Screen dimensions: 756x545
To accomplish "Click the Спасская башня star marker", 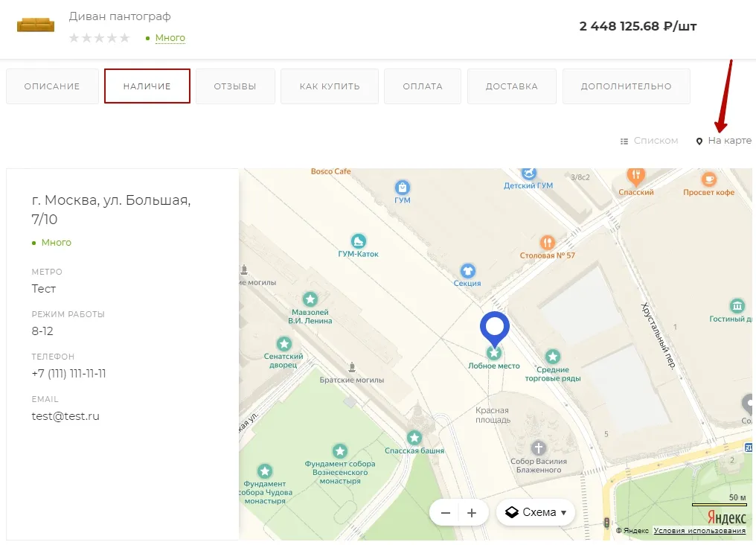I will point(414,438).
